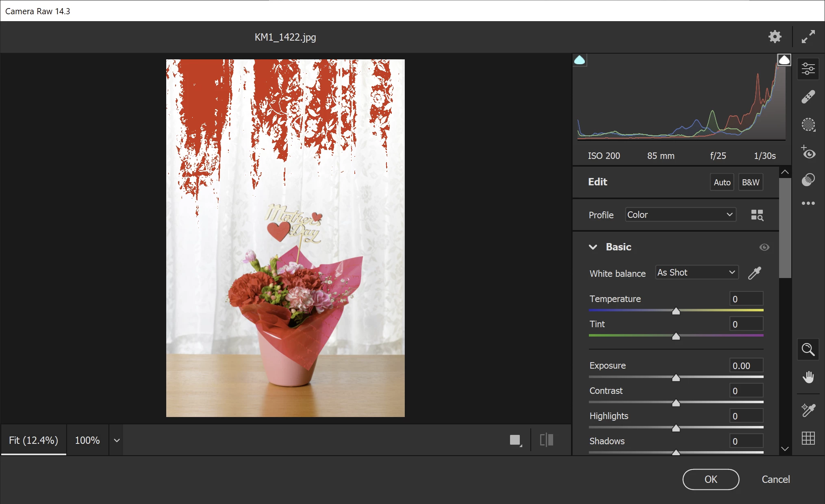The width and height of the screenshot is (825, 504).
Task: Toggle shadow clipping warning in histogram
Action: click(580, 60)
